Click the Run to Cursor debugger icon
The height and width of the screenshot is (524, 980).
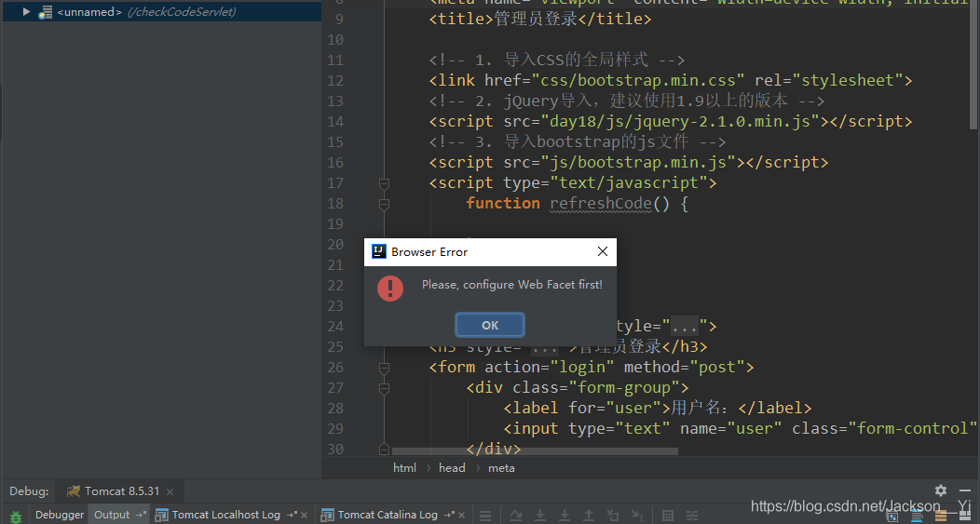point(637,516)
